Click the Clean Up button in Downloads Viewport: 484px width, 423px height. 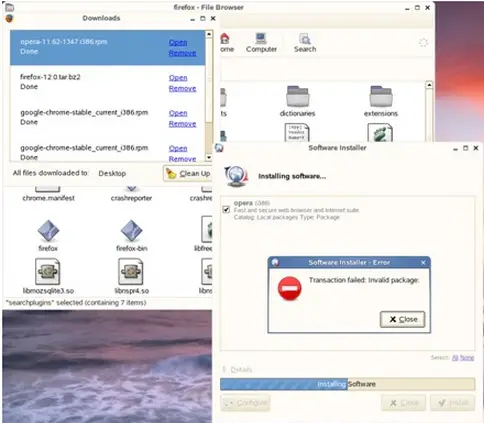188,173
